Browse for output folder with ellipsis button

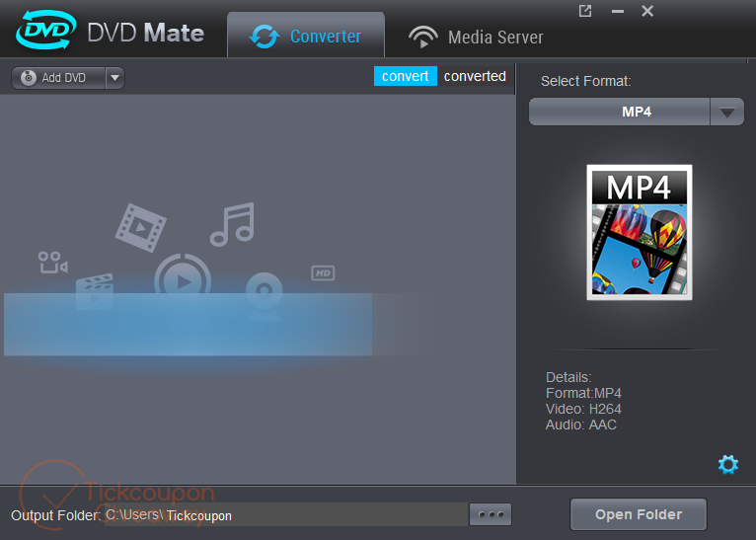tap(491, 514)
